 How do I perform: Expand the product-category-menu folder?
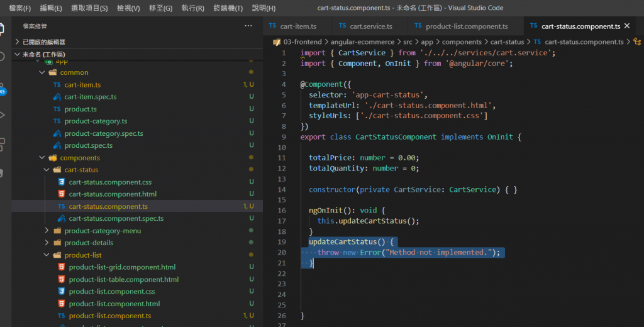[103, 231]
